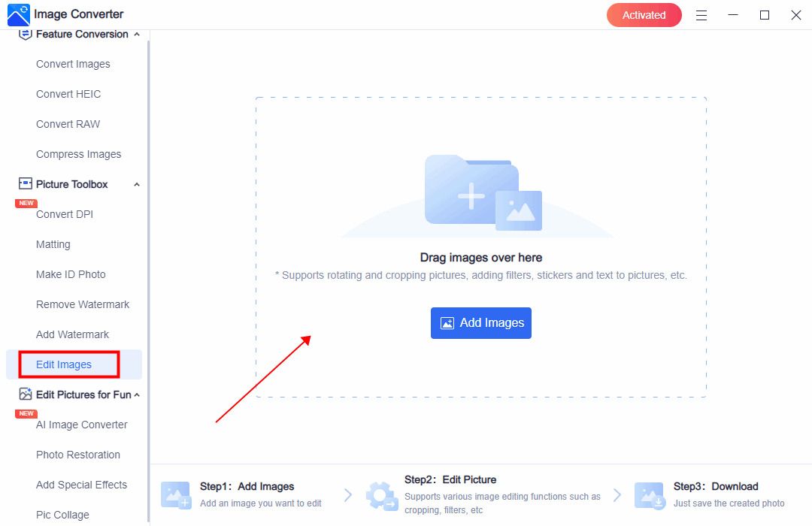Viewport: 812px width, 526px height.
Task: Open the AI Image Converter feature
Action: [x=82, y=425]
